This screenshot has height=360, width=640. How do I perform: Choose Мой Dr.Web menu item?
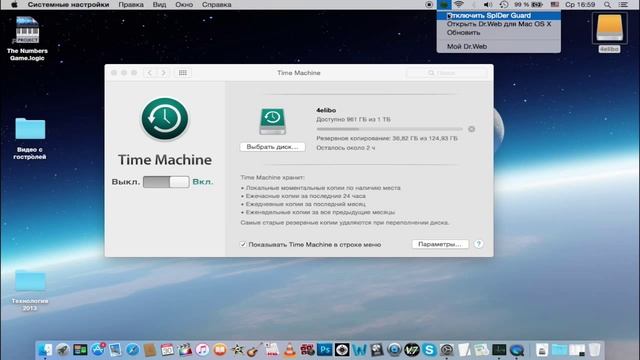click(x=498, y=47)
